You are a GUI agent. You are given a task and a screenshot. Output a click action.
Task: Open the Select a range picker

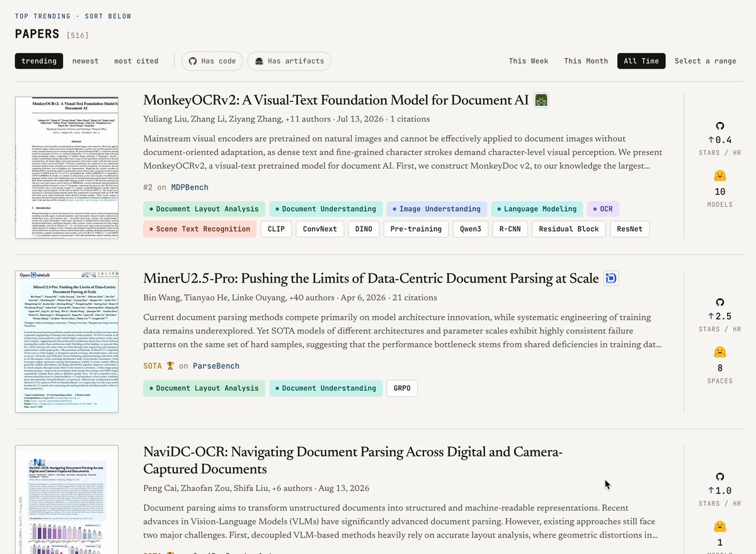706,61
